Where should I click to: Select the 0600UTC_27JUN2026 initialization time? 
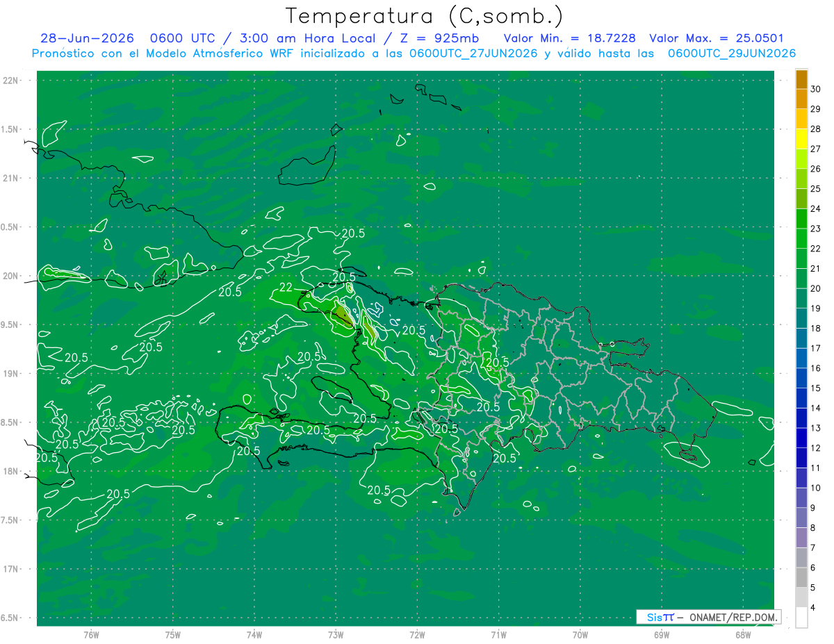(473, 53)
